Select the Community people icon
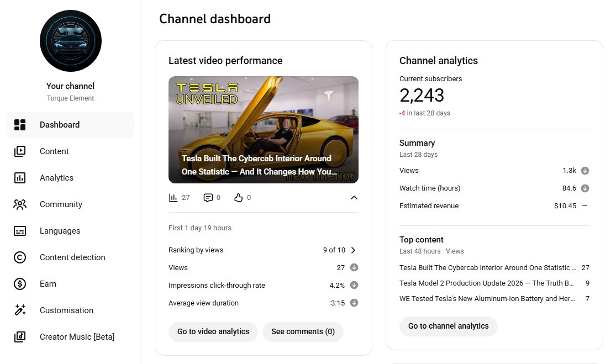 20,204
